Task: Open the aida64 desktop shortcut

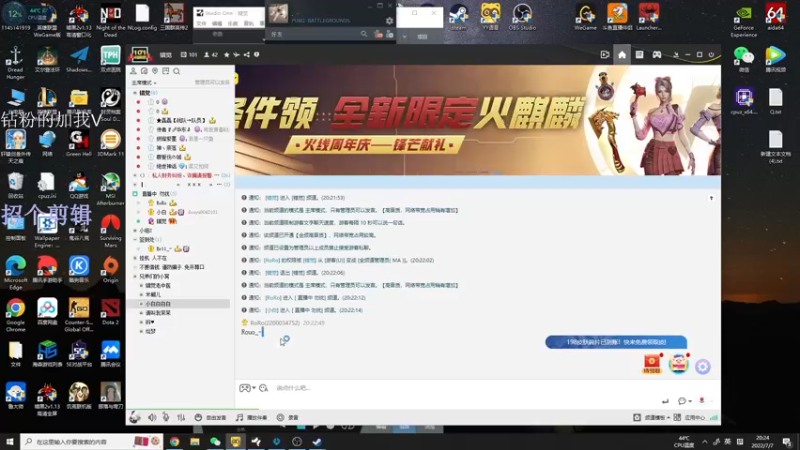Action: coord(775,17)
